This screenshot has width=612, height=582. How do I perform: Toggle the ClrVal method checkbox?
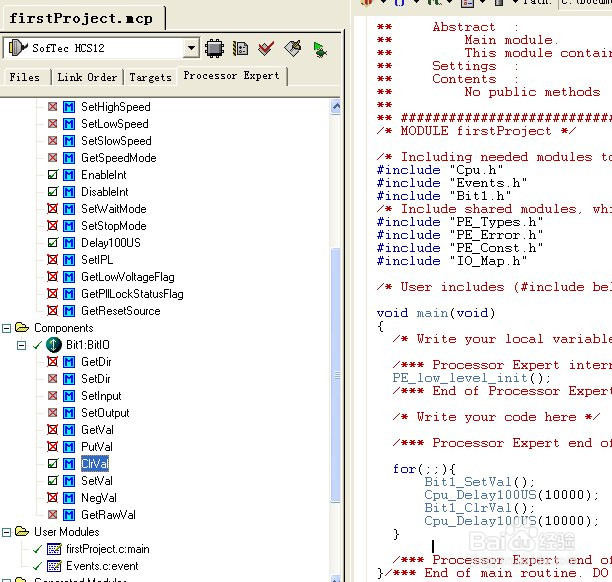click(x=53, y=463)
